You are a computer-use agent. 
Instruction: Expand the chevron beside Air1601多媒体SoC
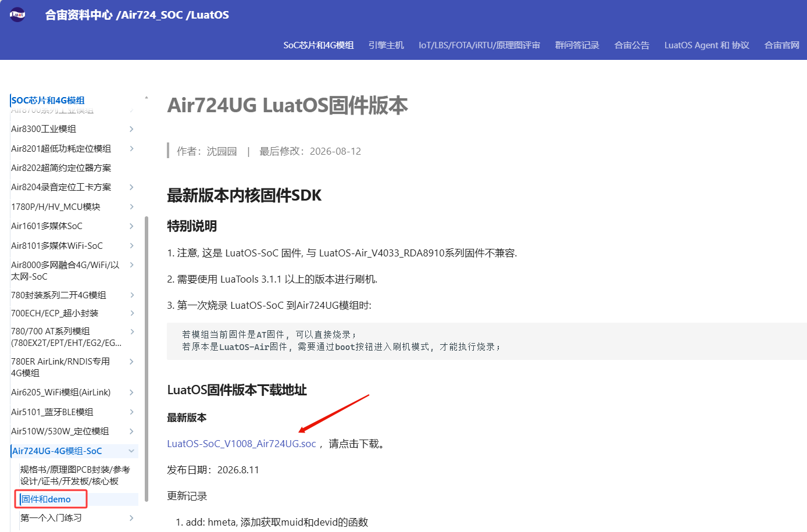[x=131, y=226]
